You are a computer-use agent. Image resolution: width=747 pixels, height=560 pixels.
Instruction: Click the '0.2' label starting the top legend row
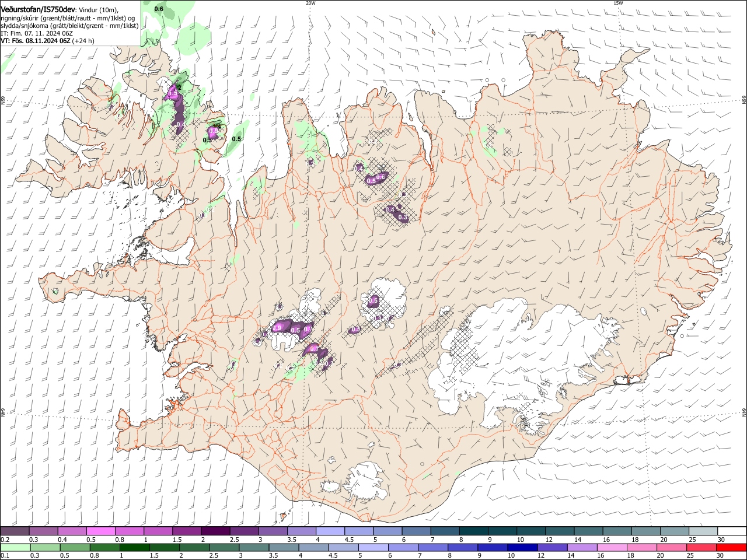[x=5, y=539]
